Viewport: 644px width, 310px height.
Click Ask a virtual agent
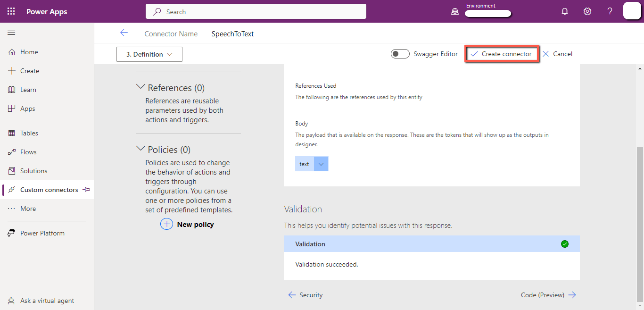47,301
